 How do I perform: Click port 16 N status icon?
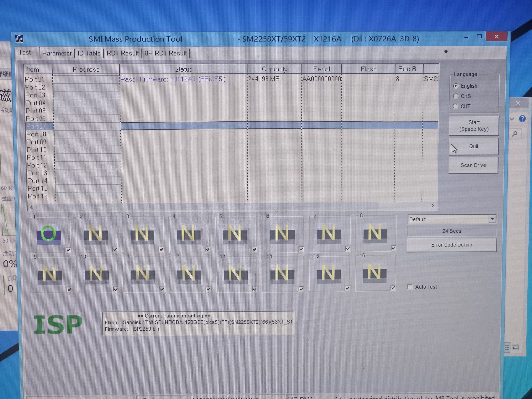click(374, 273)
